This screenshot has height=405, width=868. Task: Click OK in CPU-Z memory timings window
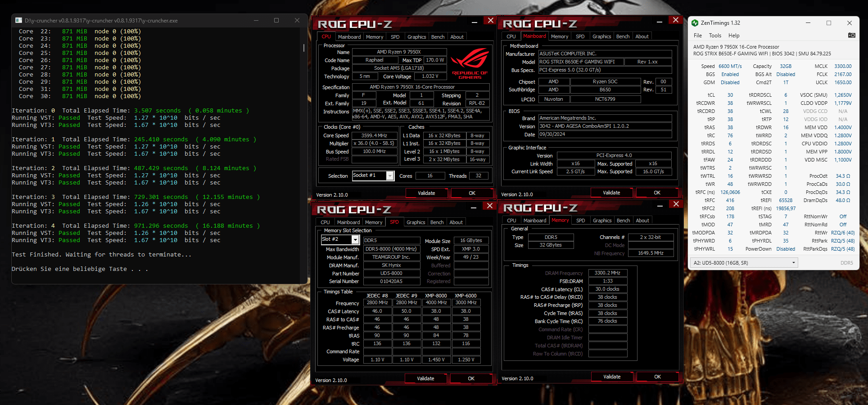pyautogui.click(x=657, y=377)
